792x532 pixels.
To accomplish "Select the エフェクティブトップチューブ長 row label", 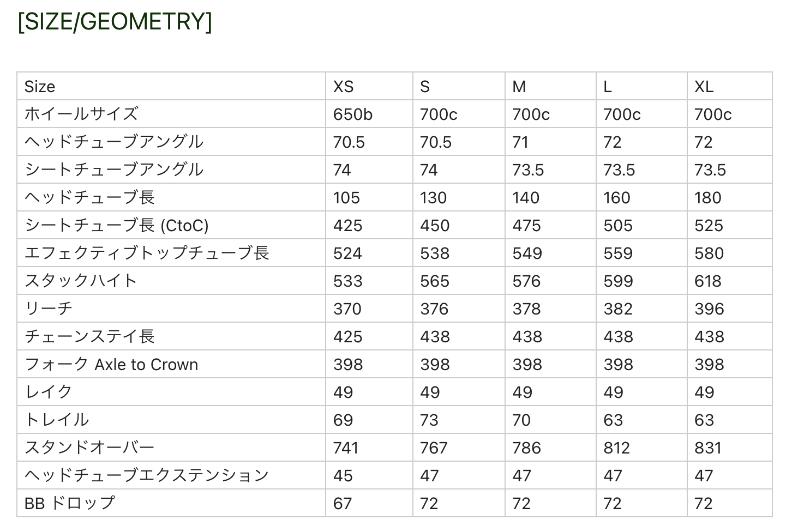I will coord(147,253).
